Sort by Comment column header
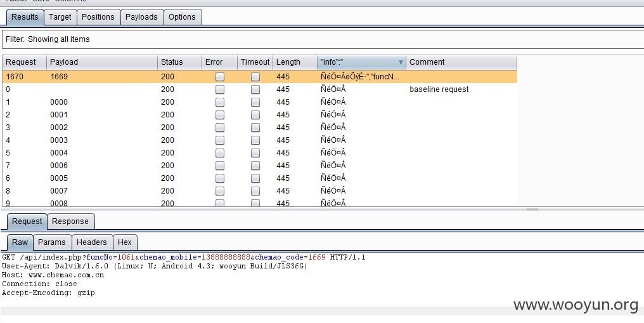 click(x=461, y=62)
